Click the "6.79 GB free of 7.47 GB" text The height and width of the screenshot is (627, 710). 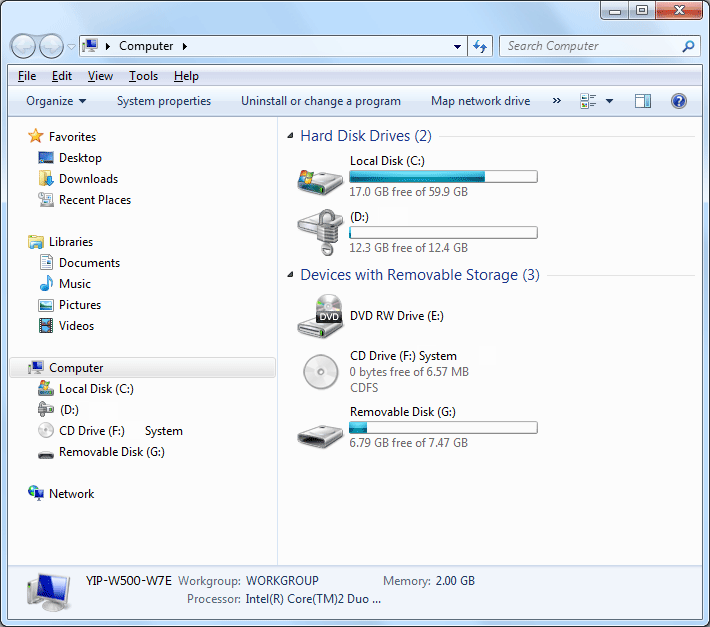point(408,443)
